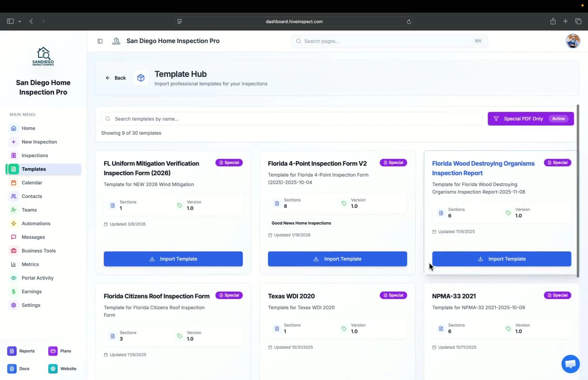The height and width of the screenshot is (380, 588).
Task: Show Safari tab overview
Action: point(578,21)
